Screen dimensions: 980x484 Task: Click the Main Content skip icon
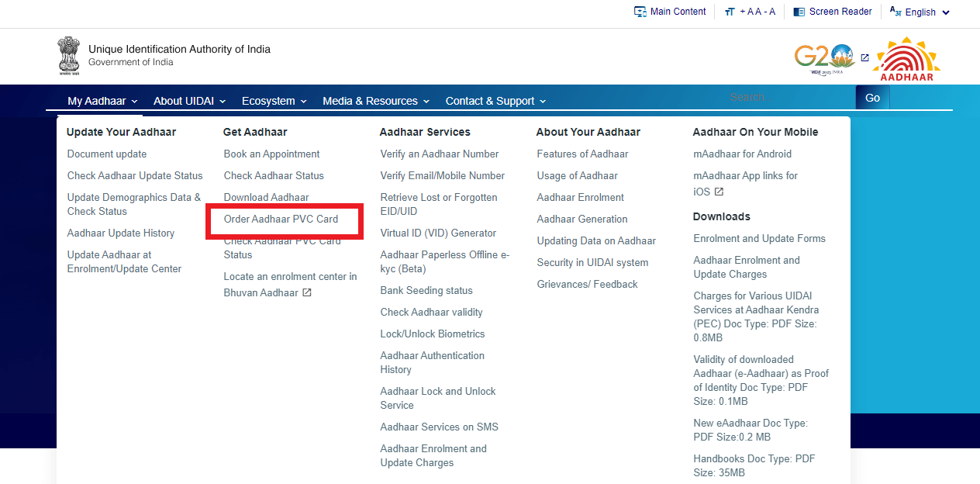click(640, 12)
